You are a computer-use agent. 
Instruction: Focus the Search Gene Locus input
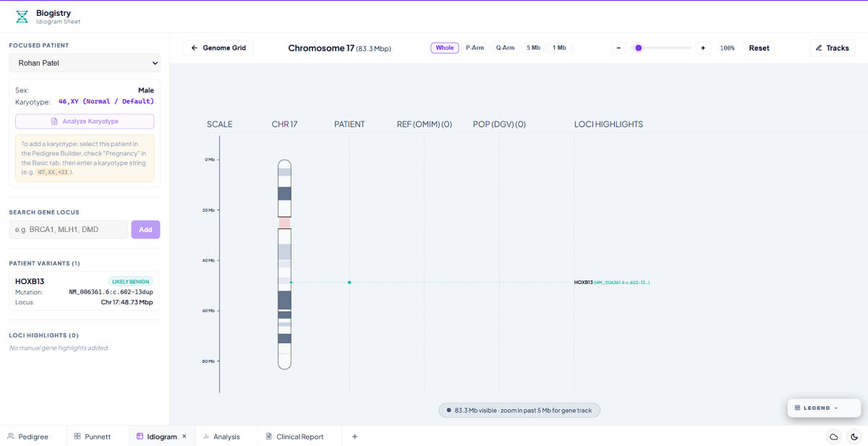(x=68, y=229)
